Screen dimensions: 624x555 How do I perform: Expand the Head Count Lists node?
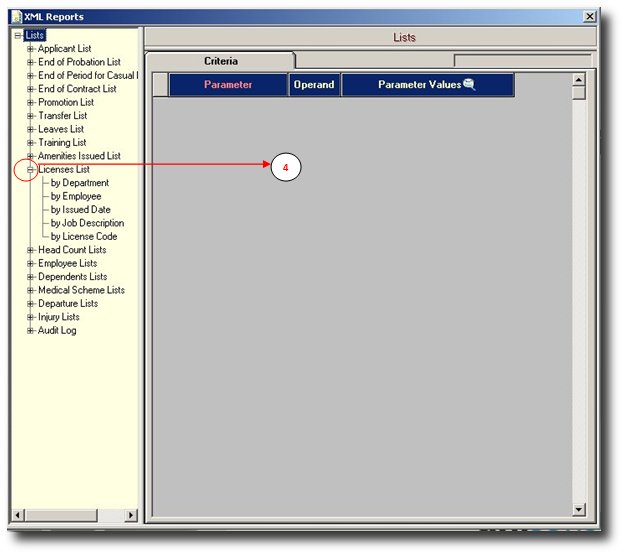tap(31, 250)
